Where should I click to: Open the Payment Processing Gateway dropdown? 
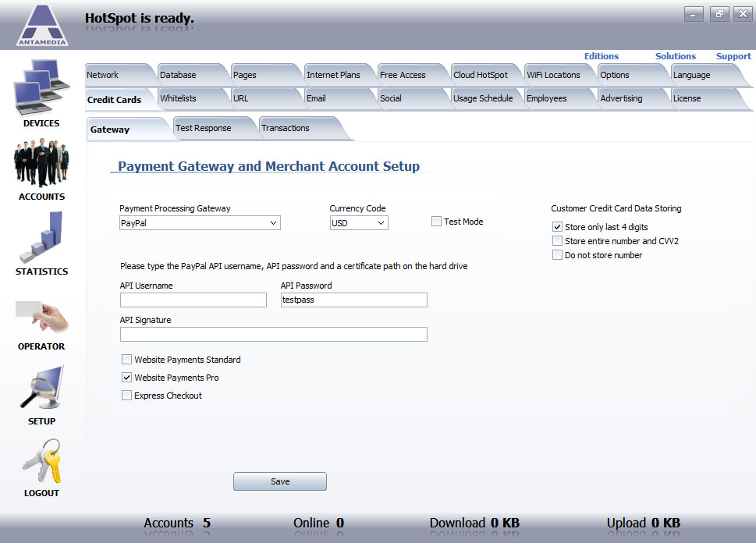[200, 223]
